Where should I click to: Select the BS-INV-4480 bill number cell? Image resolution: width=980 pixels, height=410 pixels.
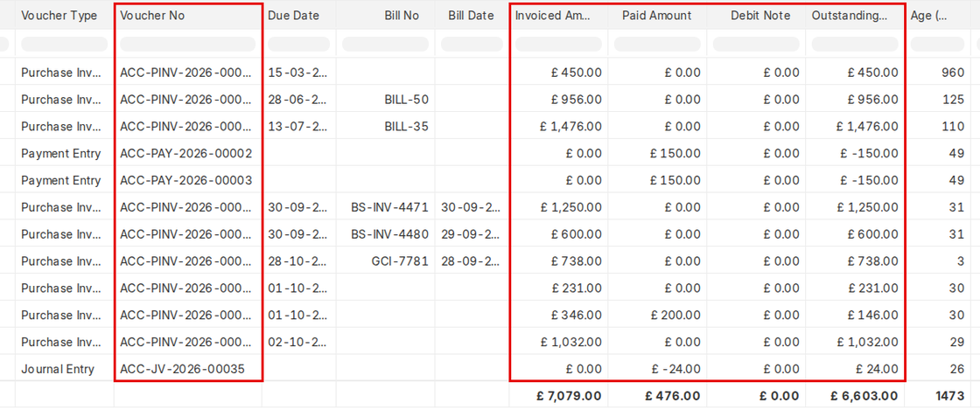click(x=386, y=234)
